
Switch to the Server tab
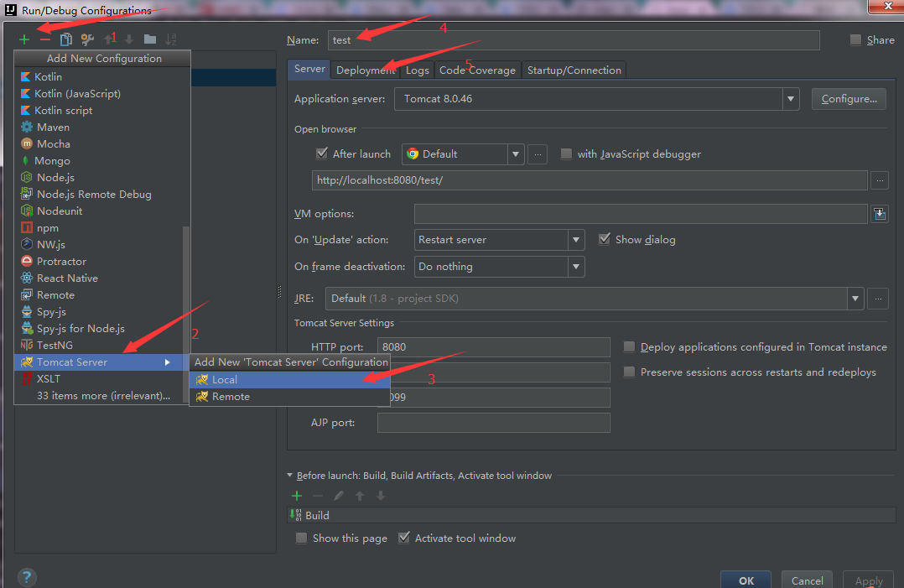[309, 69]
